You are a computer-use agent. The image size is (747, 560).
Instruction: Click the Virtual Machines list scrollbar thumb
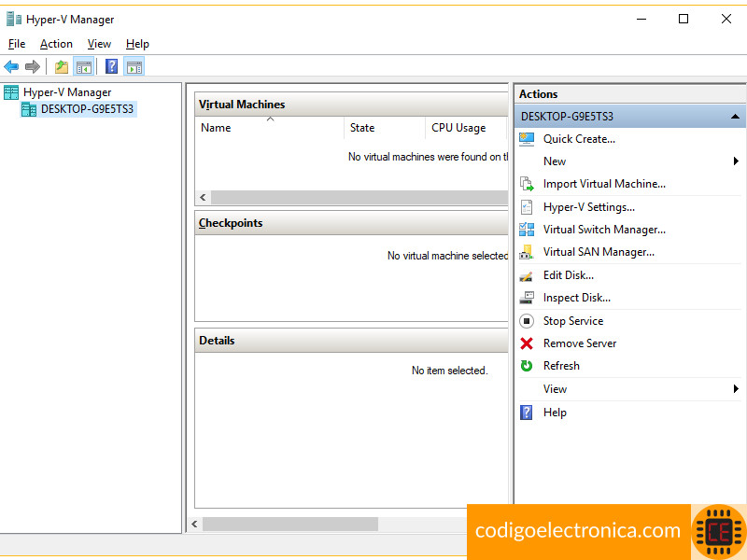click(359, 197)
